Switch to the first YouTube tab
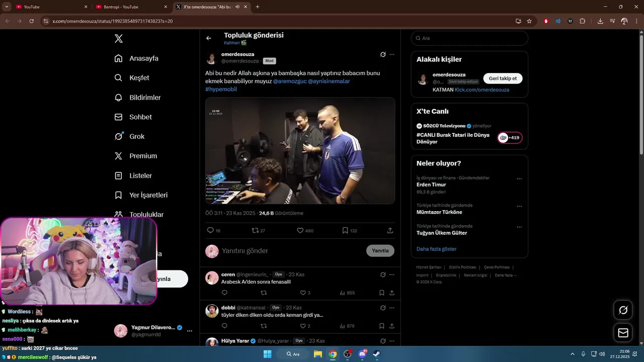The image size is (644, 362). (51, 7)
